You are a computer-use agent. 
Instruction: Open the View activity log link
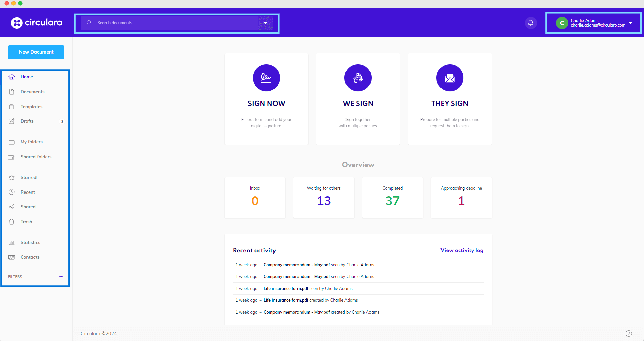pyautogui.click(x=462, y=250)
